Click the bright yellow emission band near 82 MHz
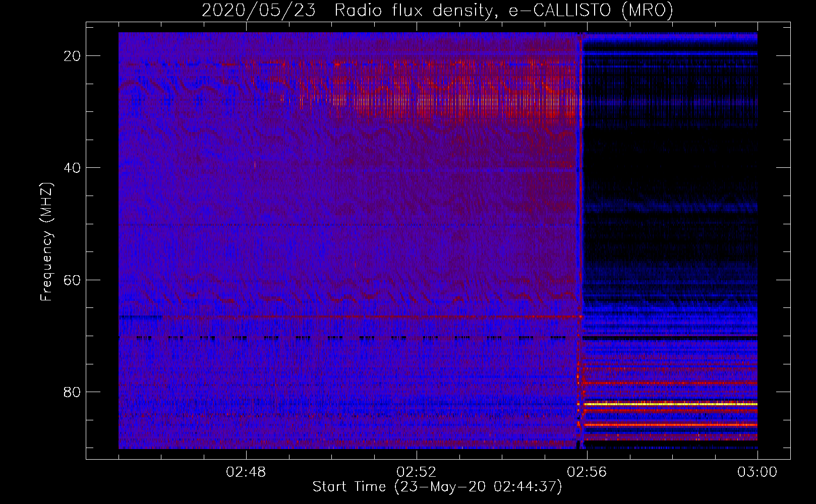The height and width of the screenshot is (504, 816). pyautogui.click(x=670, y=404)
